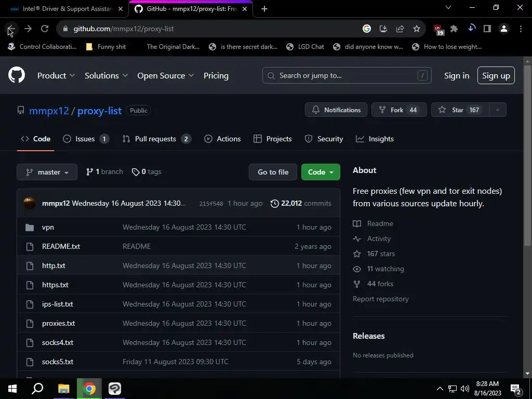Open the notification center icon in taskbar
This screenshot has height=399, width=532.
(x=516, y=389)
